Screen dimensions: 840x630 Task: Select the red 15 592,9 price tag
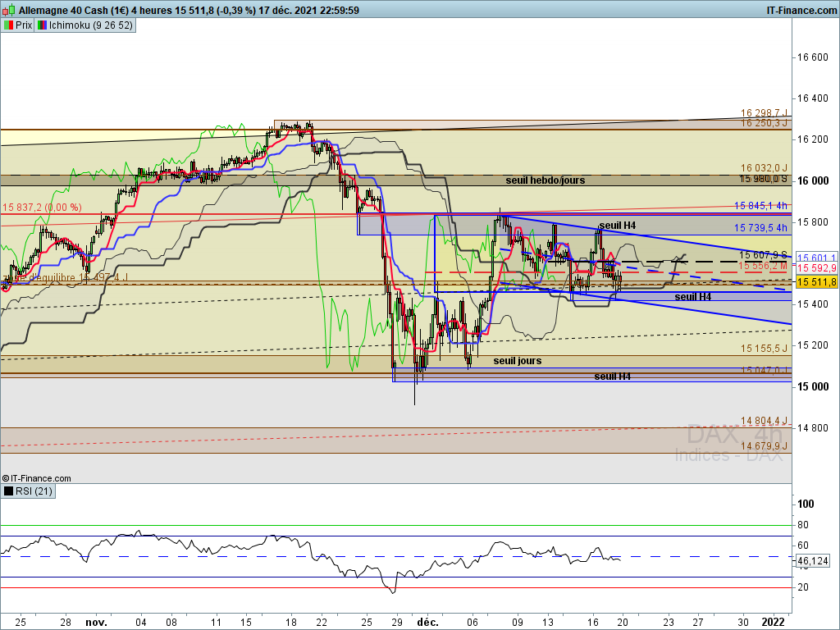point(816,268)
